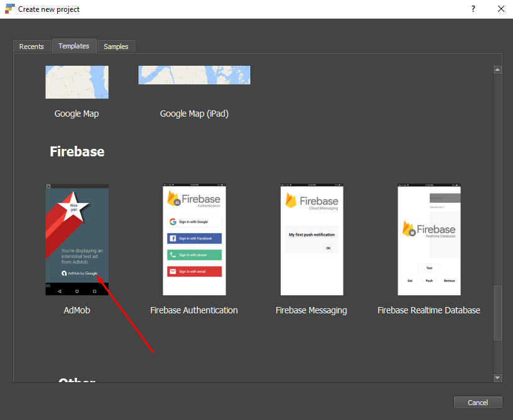
Task: Close the Create new project dialog
Action: [501, 9]
